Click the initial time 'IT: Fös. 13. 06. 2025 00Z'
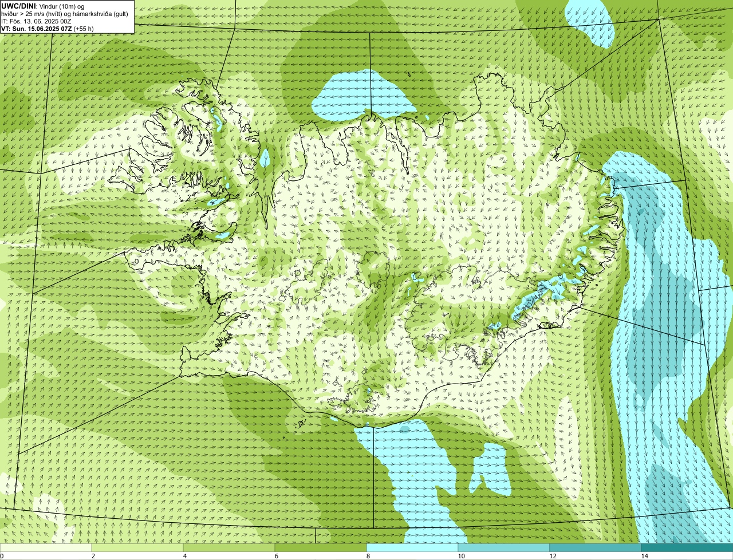Screen dimensions: 733x560 (36, 21)
